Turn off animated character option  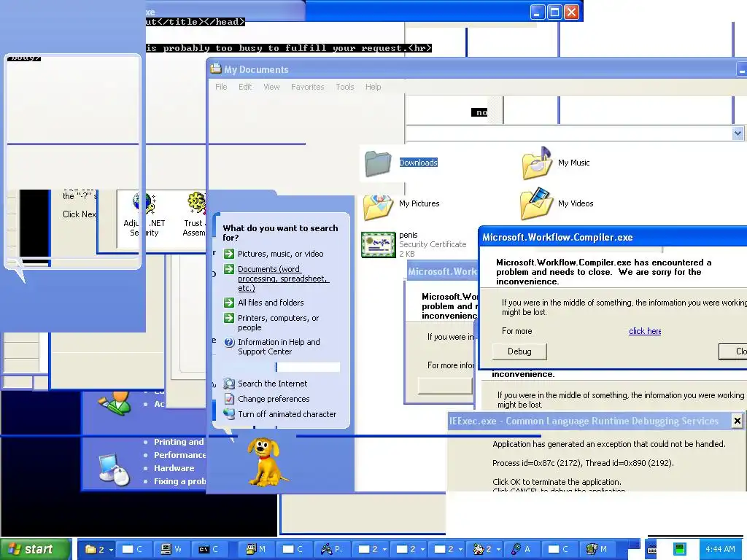coord(280,414)
